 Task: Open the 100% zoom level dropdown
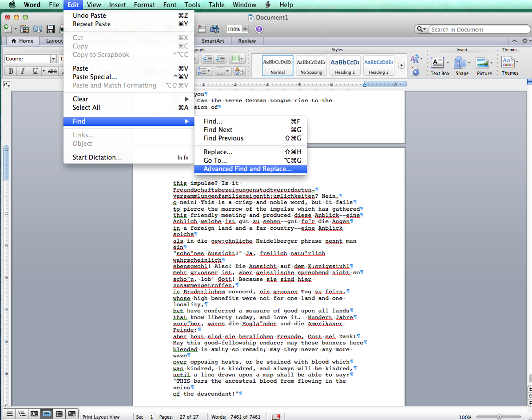[245, 29]
